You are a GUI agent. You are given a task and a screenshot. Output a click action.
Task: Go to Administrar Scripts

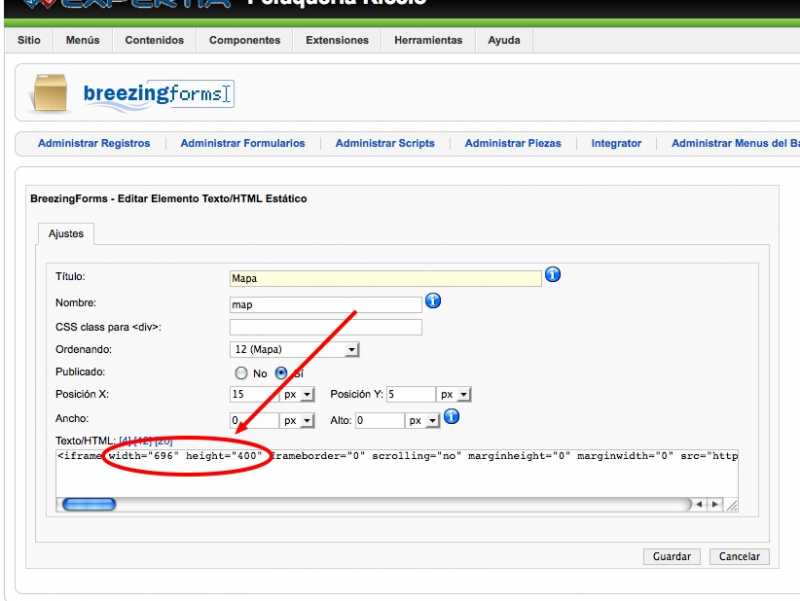click(385, 143)
